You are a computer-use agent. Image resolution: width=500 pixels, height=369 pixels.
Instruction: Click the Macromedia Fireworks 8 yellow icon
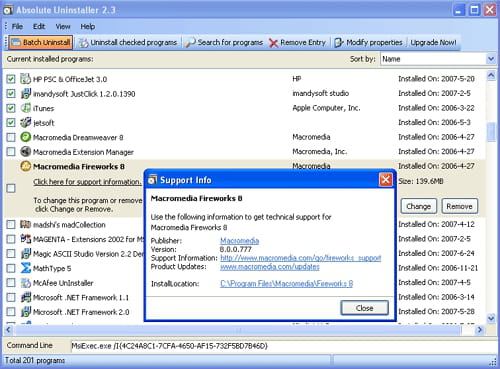(25, 166)
